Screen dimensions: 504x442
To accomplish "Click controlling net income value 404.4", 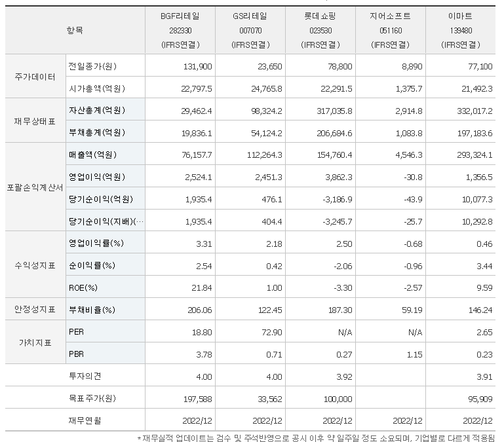I will 272,221.
